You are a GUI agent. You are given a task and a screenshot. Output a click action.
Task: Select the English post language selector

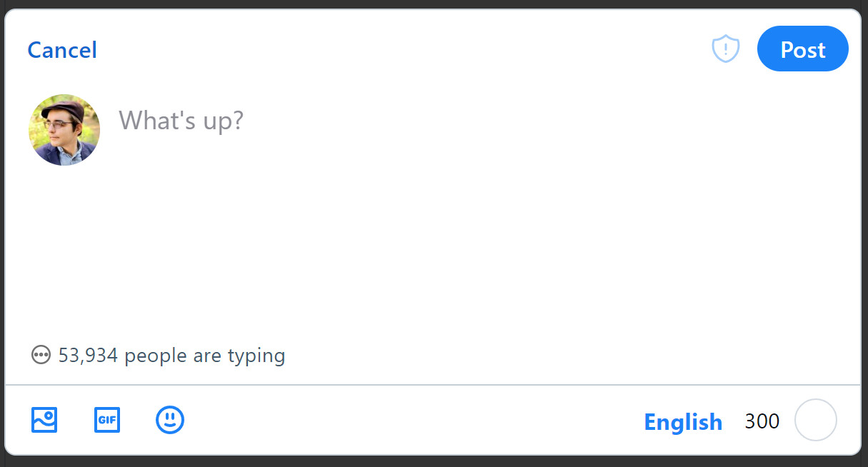coord(683,422)
